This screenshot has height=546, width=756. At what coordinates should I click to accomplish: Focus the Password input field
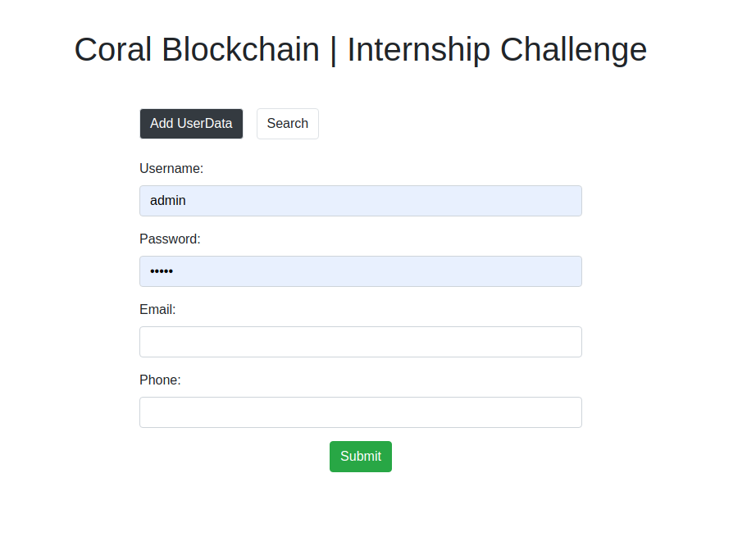pos(361,271)
